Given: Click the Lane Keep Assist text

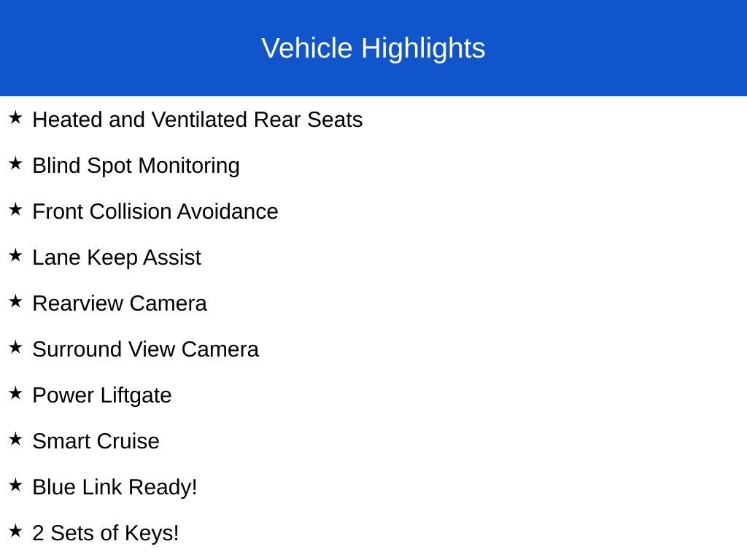Looking at the screenshot, I should point(117,257).
